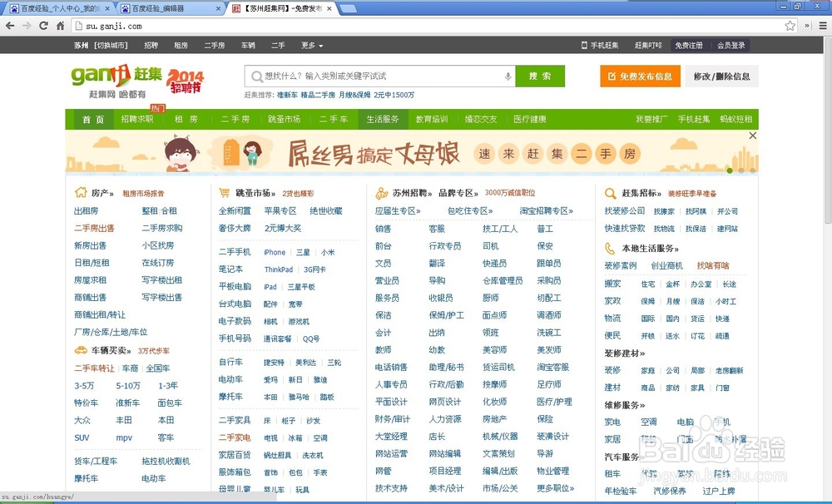Expand 淘宝招聘专区 link

pyautogui.click(x=546, y=211)
